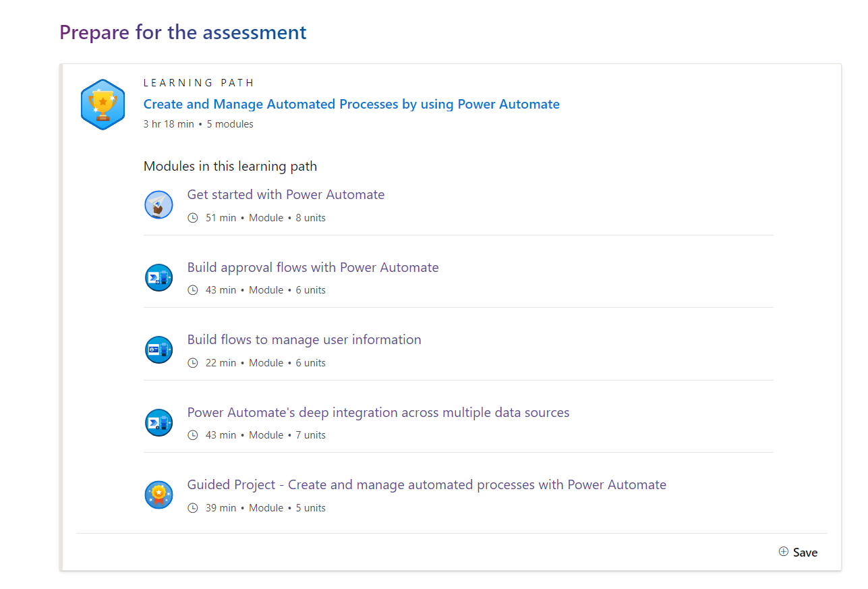Click the clock icon in deep integration row

click(x=193, y=435)
